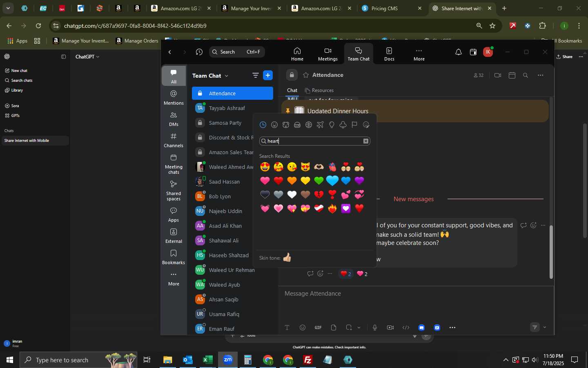Clear the emoji search box
Screen dimensions: 588x368
(x=366, y=141)
